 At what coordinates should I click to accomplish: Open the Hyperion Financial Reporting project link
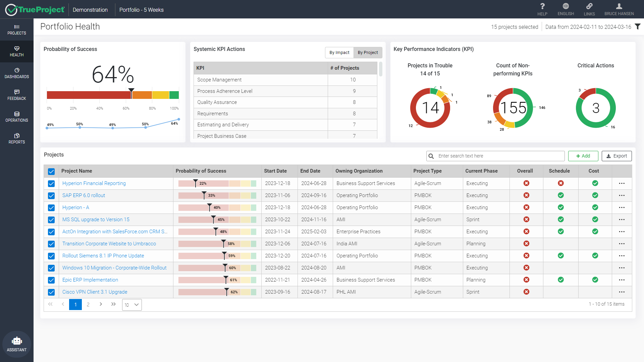(x=94, y=183)
